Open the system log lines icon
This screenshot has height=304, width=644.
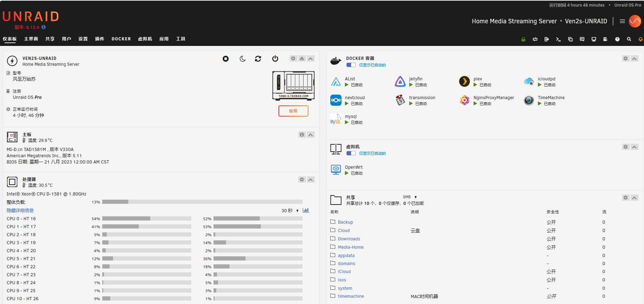605,39
